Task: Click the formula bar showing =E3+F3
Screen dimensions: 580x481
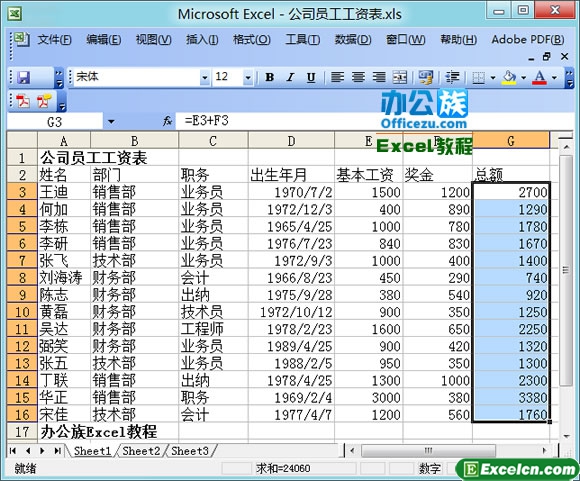Action: pos(374,121)
